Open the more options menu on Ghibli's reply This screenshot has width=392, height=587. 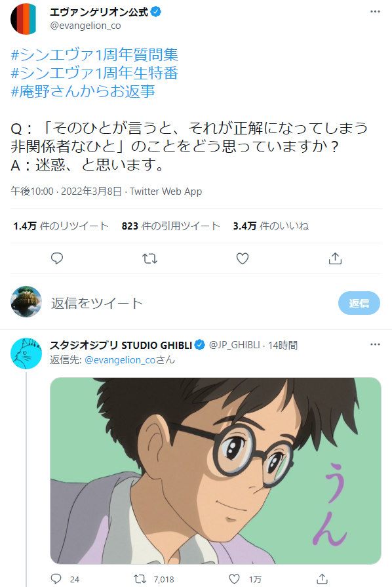[375, 344]
